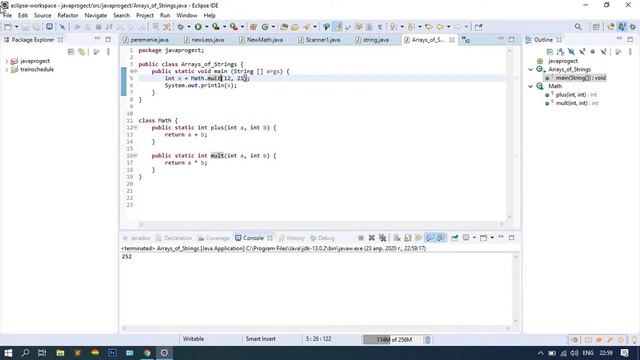
Task: Click the Pin Editor toolbar icon
Action: coord(478,27)
